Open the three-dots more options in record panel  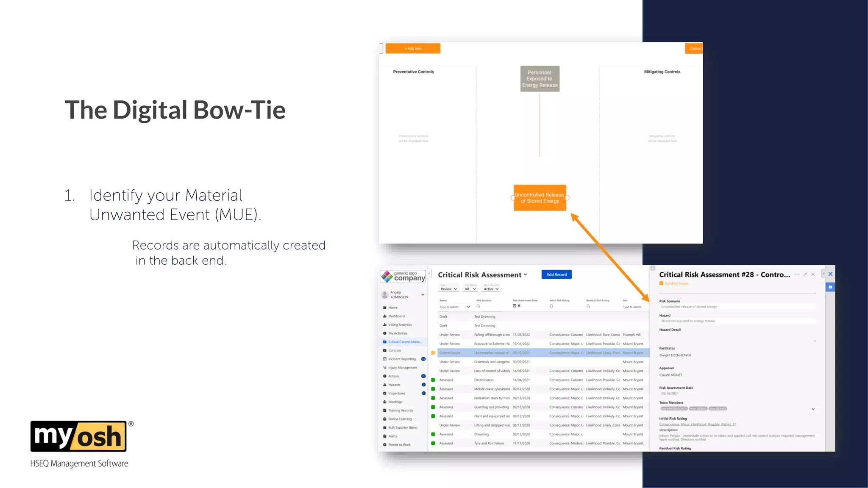pyautogui.click(x=797, y=274)
